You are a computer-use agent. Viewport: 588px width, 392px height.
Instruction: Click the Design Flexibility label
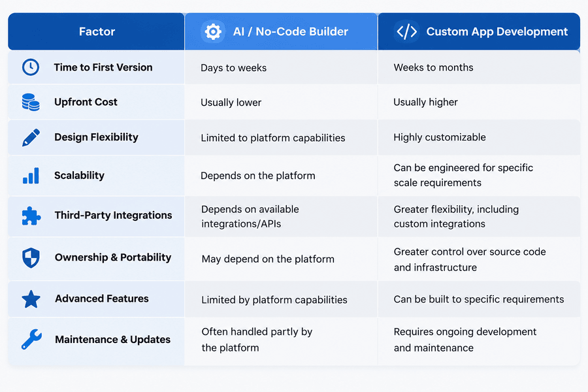click(97, 137)
